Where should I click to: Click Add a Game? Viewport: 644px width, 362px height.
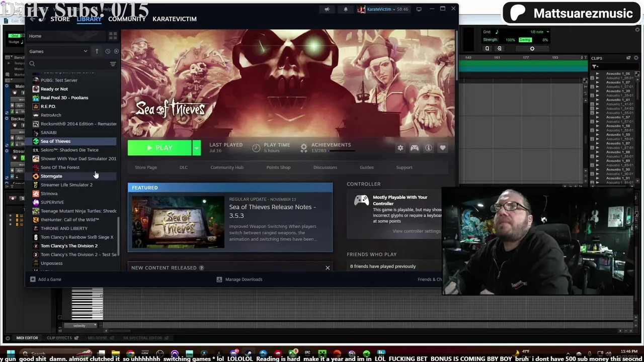pyautogui.click(x=46, y=280)
